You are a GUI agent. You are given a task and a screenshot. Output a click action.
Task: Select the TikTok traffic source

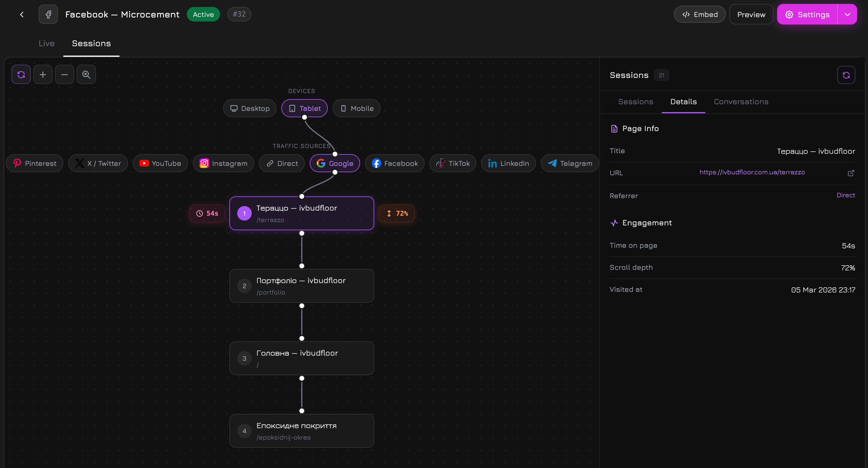pyautogui.click(x=453, y=163)
